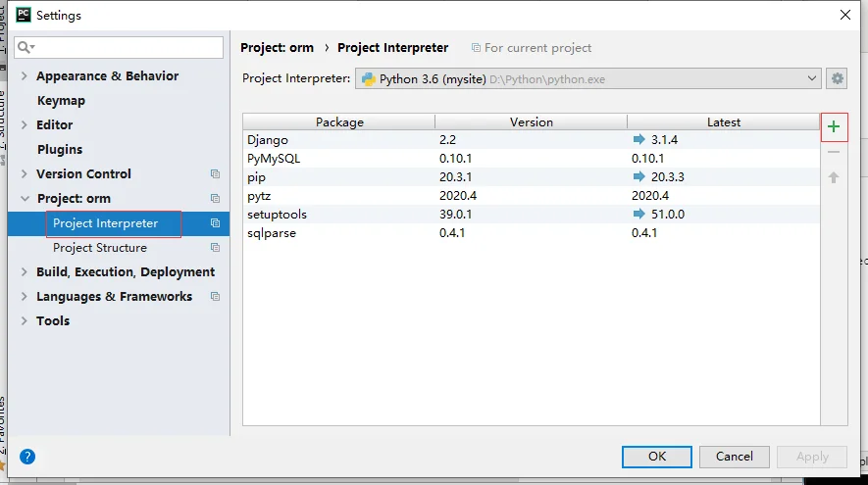Select the pip package row

pos(531,177)
